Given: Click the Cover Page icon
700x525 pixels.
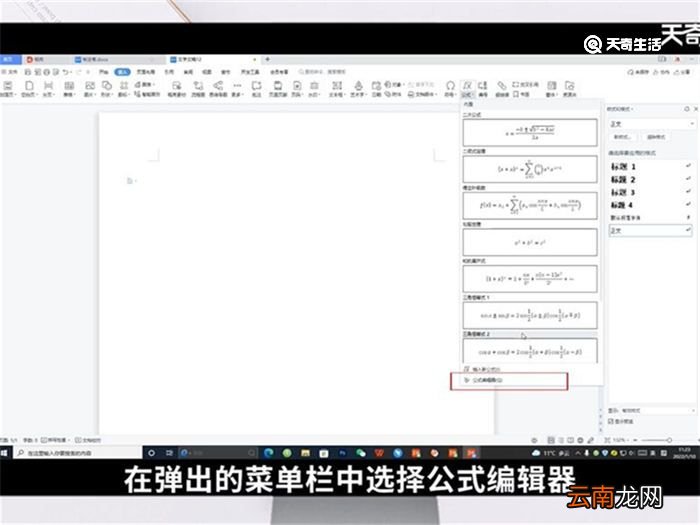Looking at the screenshot, I should (x=8, y=88).
